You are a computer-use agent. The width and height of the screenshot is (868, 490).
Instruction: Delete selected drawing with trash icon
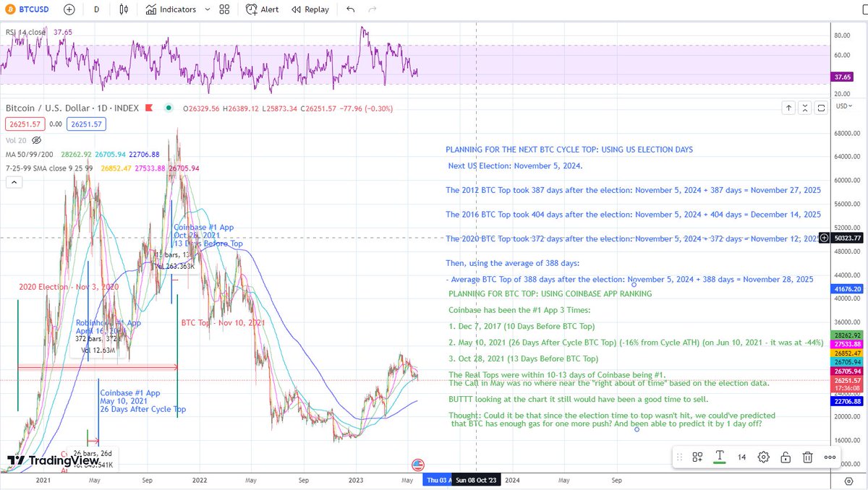click(807, 457)
